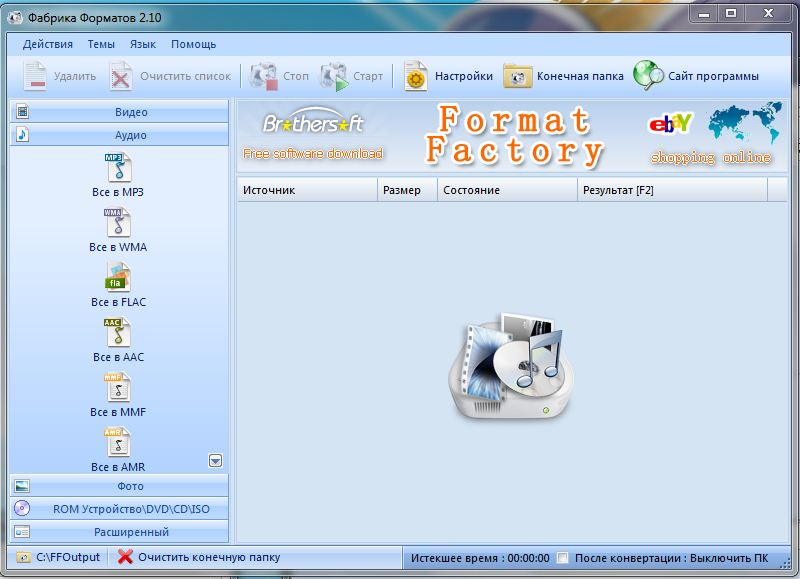Select the Все в MP3 icon
Screen dimensions: 800x579
point(118,167)
